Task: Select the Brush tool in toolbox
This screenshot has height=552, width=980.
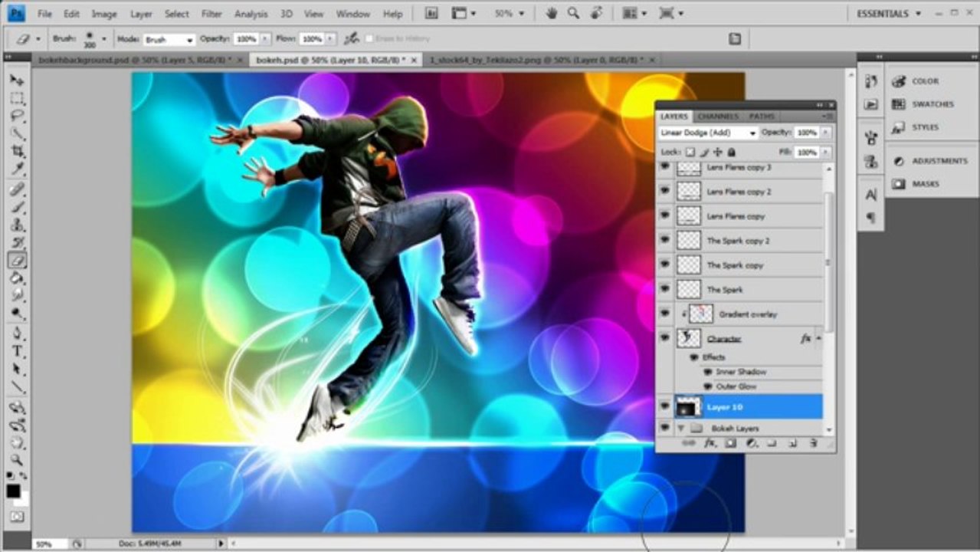Action: pyautogui.click(x=16, y=207)
